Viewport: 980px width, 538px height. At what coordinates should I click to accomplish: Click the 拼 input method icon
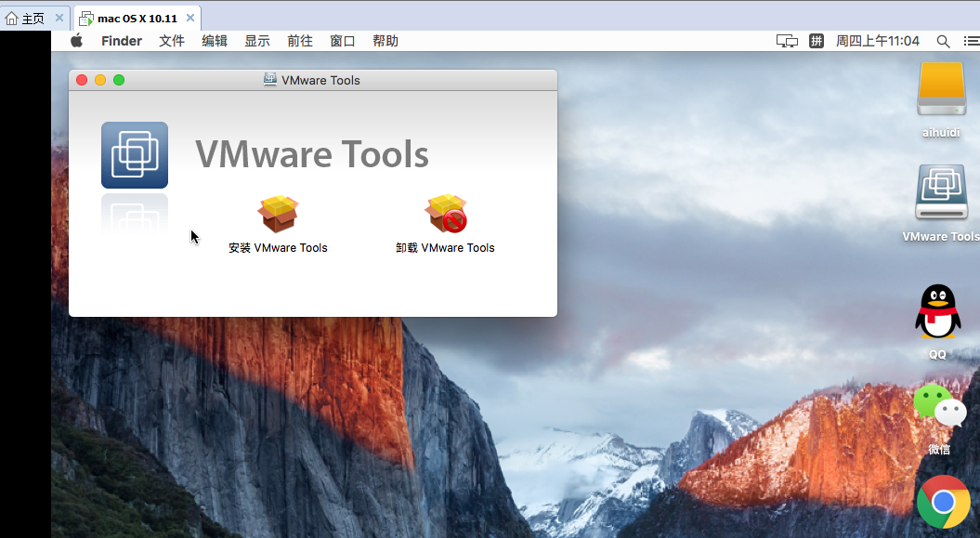pyautogui.click(x=816, y=41)
